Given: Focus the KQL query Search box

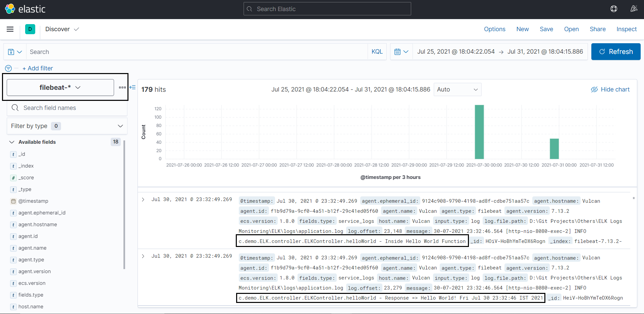Looking at the screenshot, I should click(197, 52).
